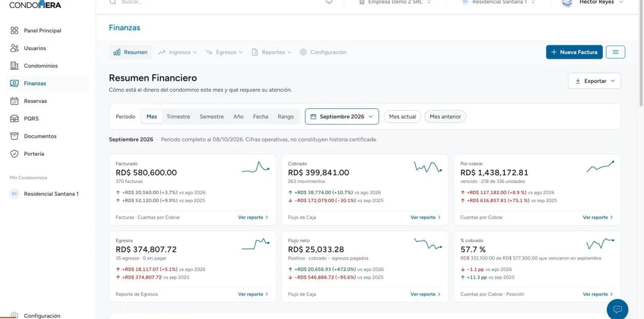Viewport: 644px width, 319px height.
Task: Open Panel Principal in the sidebar
Action: pos(42,30)
